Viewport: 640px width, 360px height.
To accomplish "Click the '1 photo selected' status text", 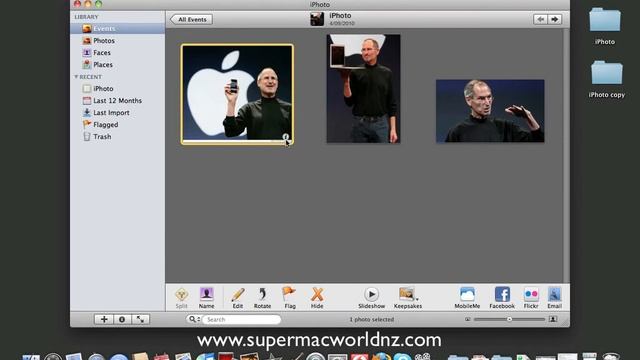I will coord(371,320).
